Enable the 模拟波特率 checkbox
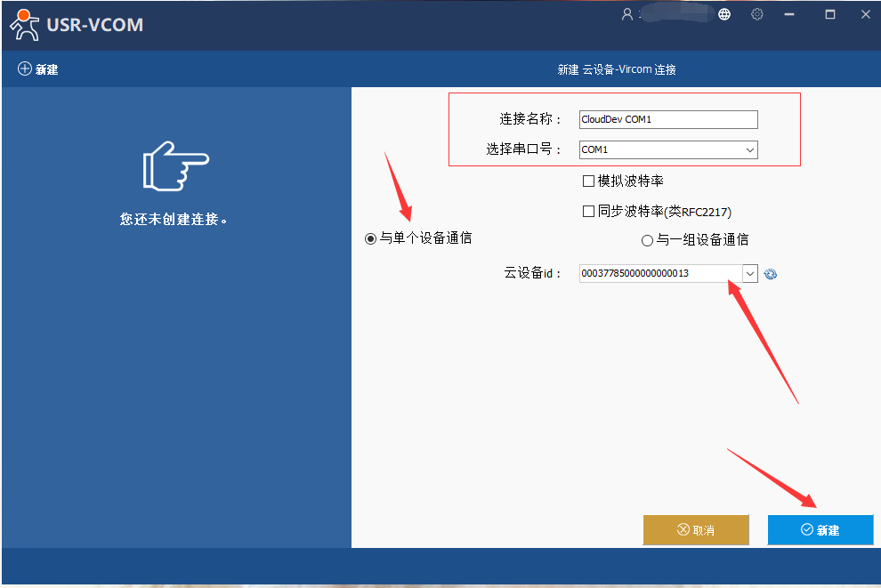This screenshot has width=881, height=588. (x=588, y=181)
